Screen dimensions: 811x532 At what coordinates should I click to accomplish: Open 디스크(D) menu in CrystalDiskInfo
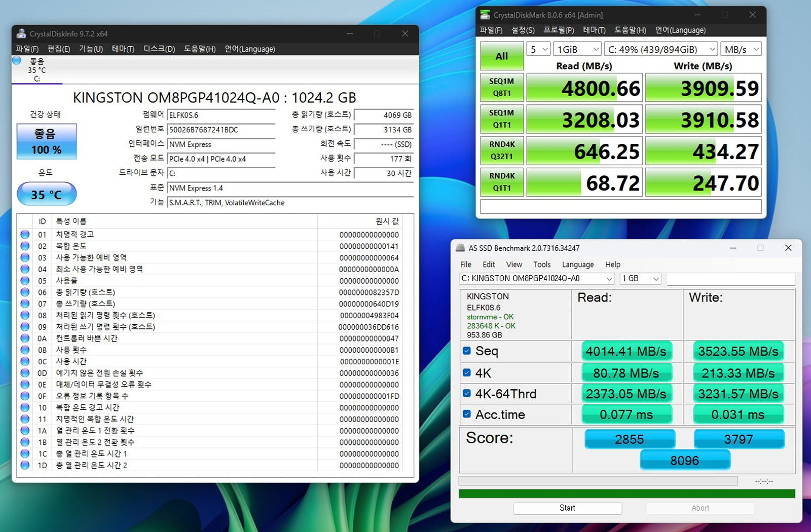(x=159, y=49)
